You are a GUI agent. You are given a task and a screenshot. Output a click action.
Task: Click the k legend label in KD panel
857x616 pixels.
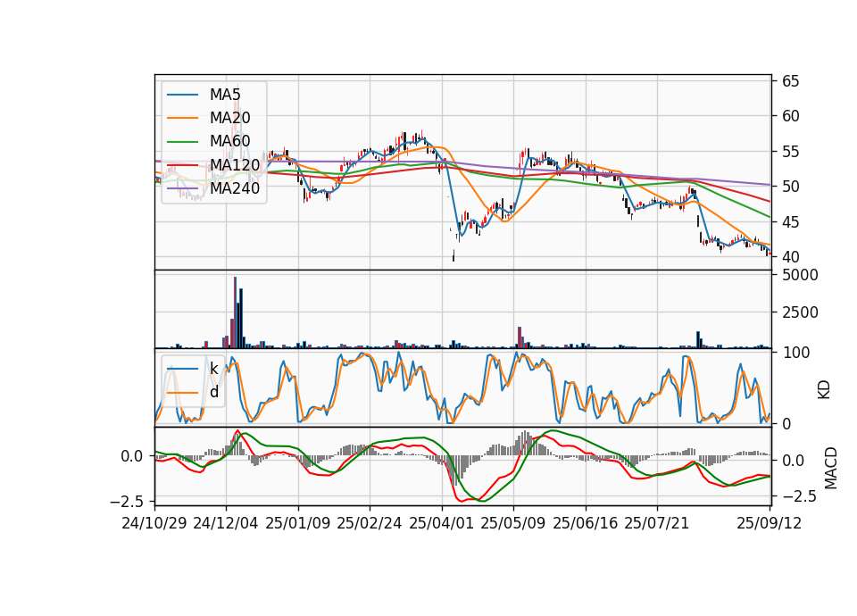[213, 369]
